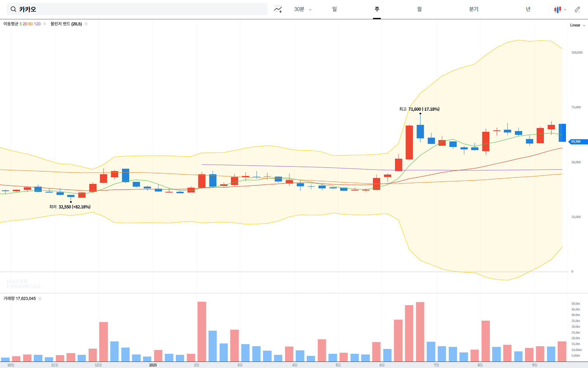Viewport: 588px width, 368px height.
Task: Switch to the 월 monthly tab
Action: 419,9
